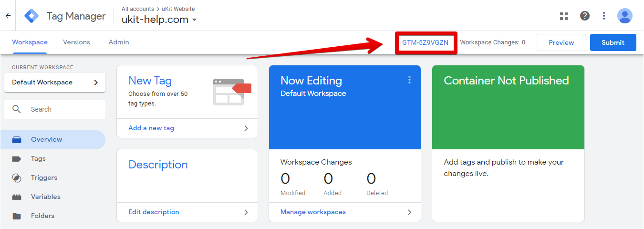Click the chevron beside Add a new tag
Viewport: 644px width, 229px height.
coord(246,128)
